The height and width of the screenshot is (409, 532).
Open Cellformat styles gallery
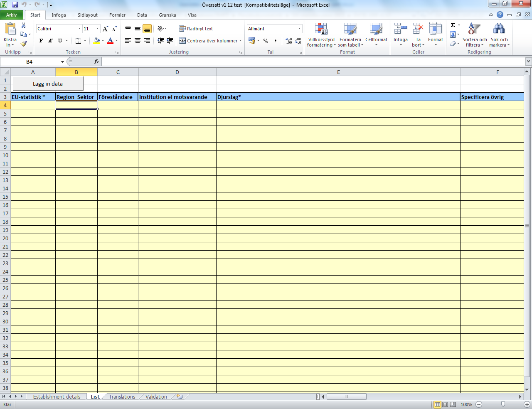point(376,35)
